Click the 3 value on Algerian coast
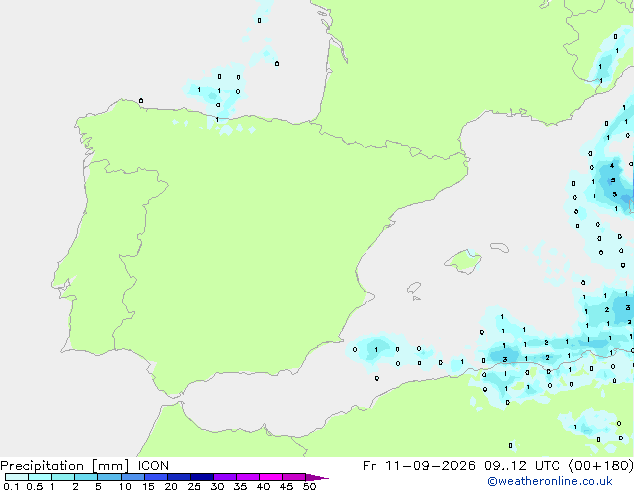This screenshot has width=634, height=490. pyautogui.click(x=505, y=359)
